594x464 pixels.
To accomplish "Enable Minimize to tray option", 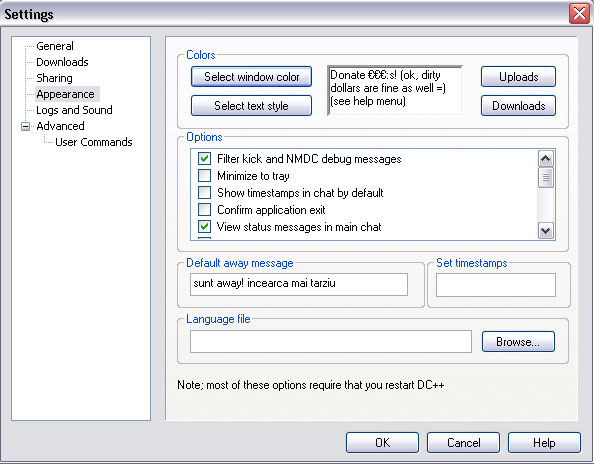I will (x=205, y=175).
